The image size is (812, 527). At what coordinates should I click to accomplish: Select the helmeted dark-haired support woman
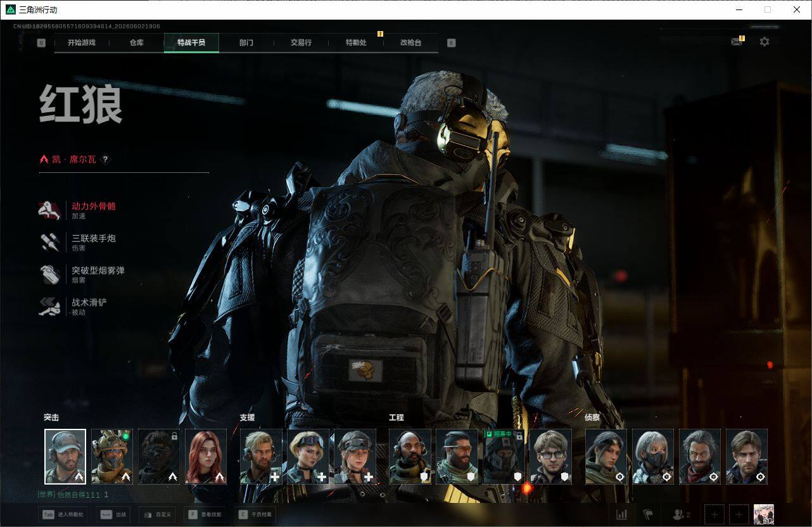coord(355,457)
